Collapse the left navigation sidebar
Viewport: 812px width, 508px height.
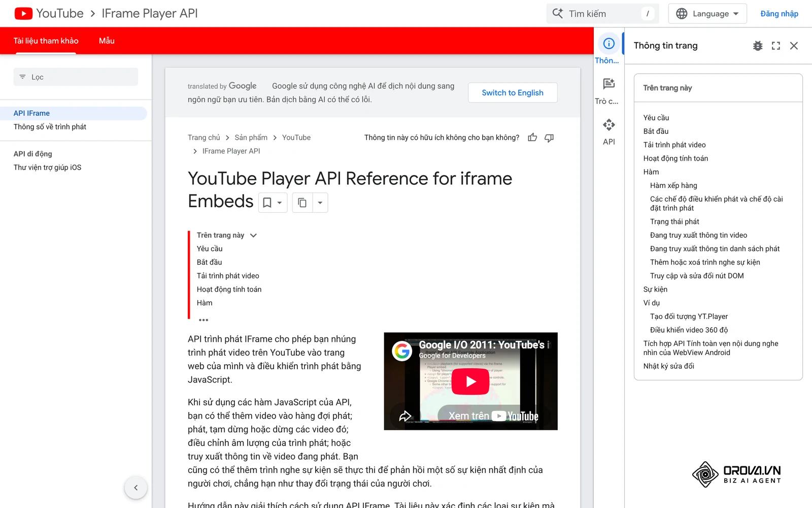(136, 488)
